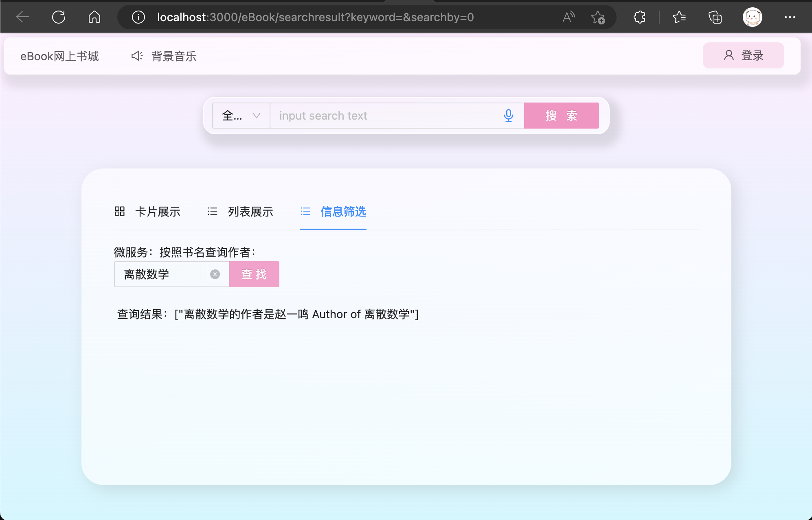Click the filter icon beside 信息筛选

tap(305, 211)
